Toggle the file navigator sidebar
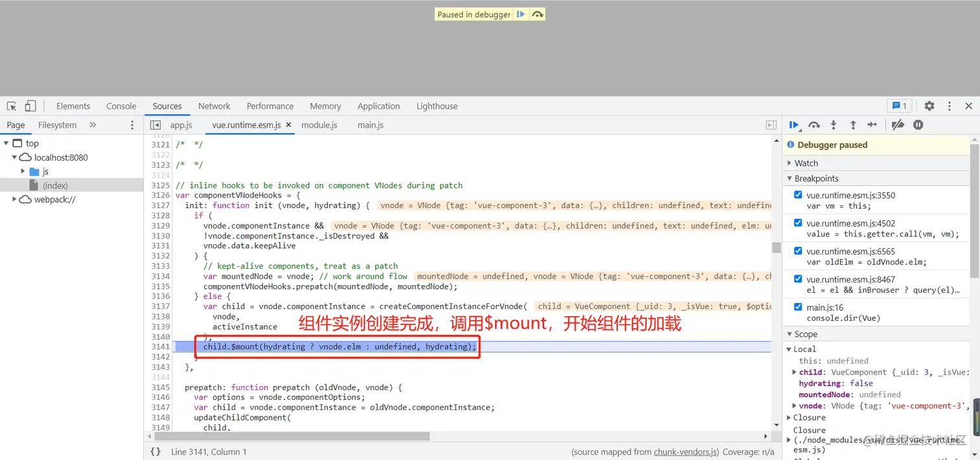Image resolution: width=980 pixels, height=460 pixels. (156, 125)
